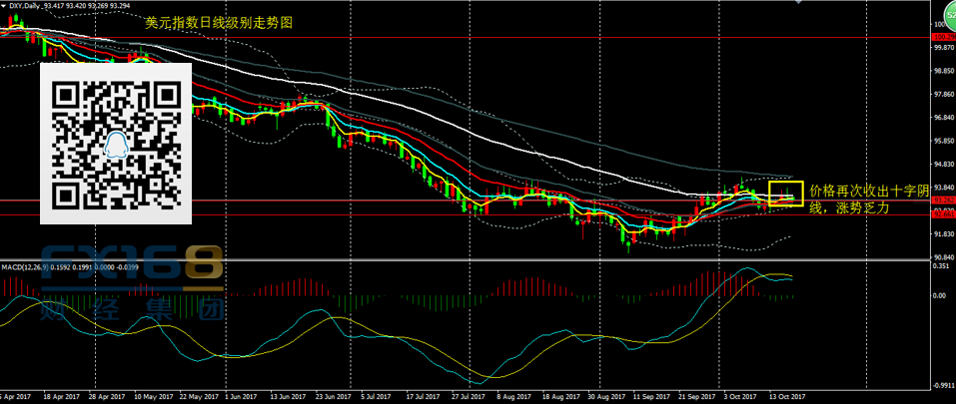Click the penguin logo inside the QR code

point(117,146)
